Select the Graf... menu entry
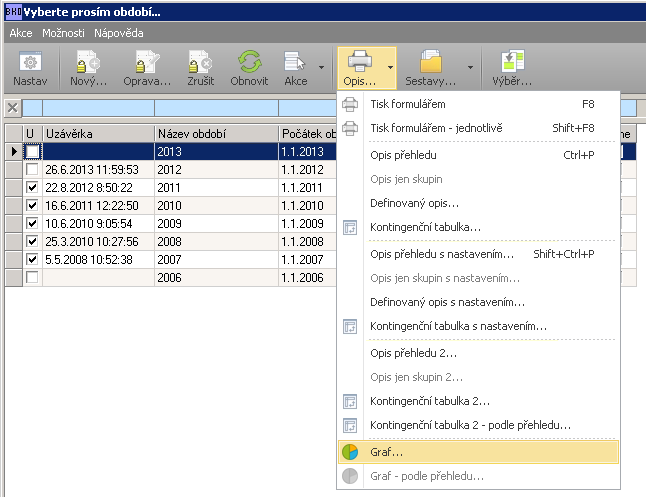This screenshot has height=497, width=646. (478, 452)
